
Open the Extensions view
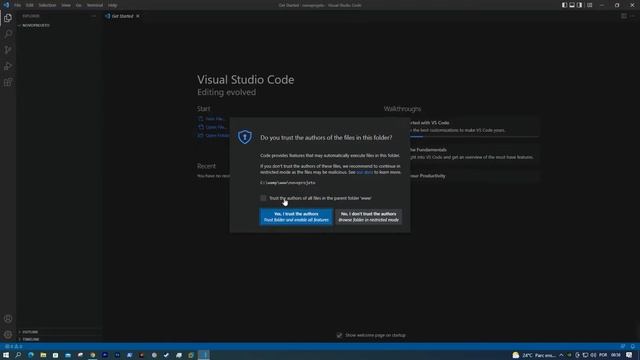click(8, 82)
